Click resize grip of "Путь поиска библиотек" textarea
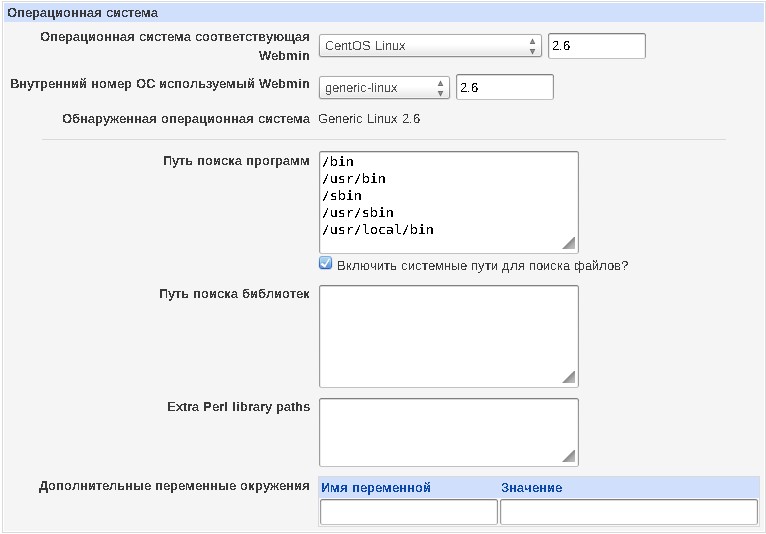Viewport: 766px width, 534px height. point(569,377)
